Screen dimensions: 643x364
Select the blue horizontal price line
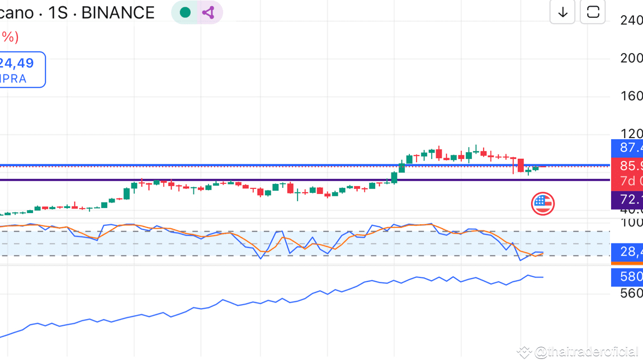[x=305, y=165]
